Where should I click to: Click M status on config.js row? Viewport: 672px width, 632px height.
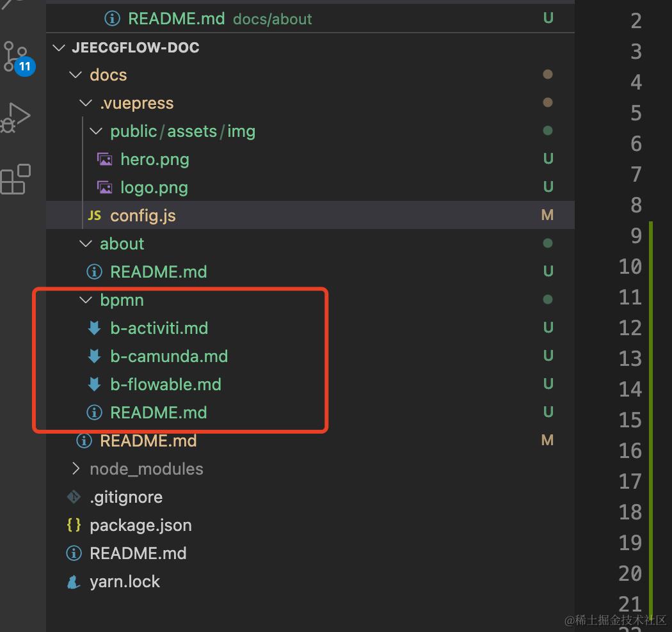547,215
